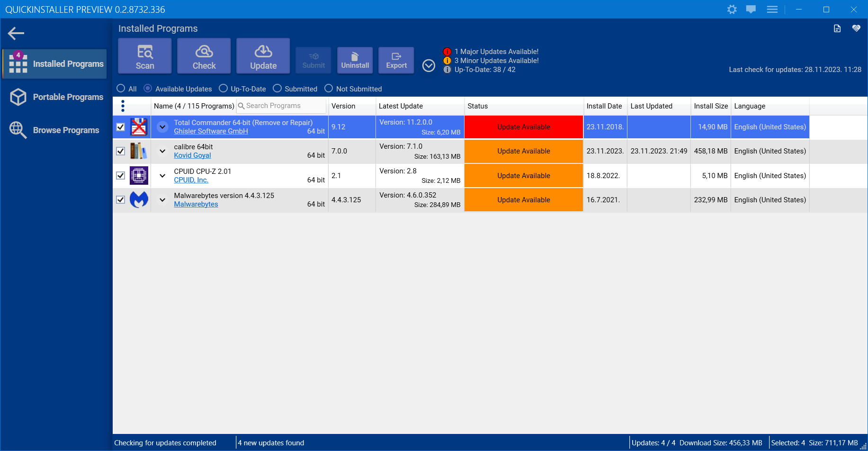Uncheck the CPUID CPU-Z checkbox
Image resolution: width=868 pixels, height=451 pixels.
click(121, 176)
